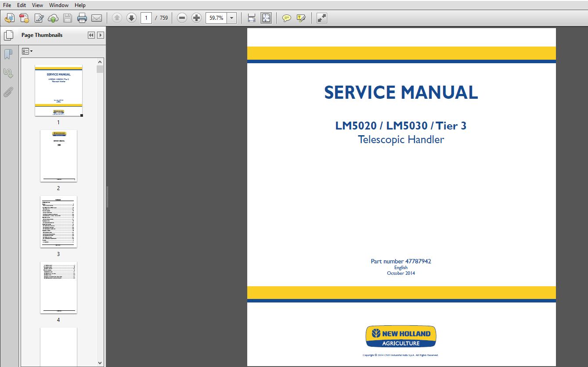Image resolution: width=588 pixels, height=367 pixels.
Task: Select page 1 thumbnail
Action: click(x=58, y=90)
